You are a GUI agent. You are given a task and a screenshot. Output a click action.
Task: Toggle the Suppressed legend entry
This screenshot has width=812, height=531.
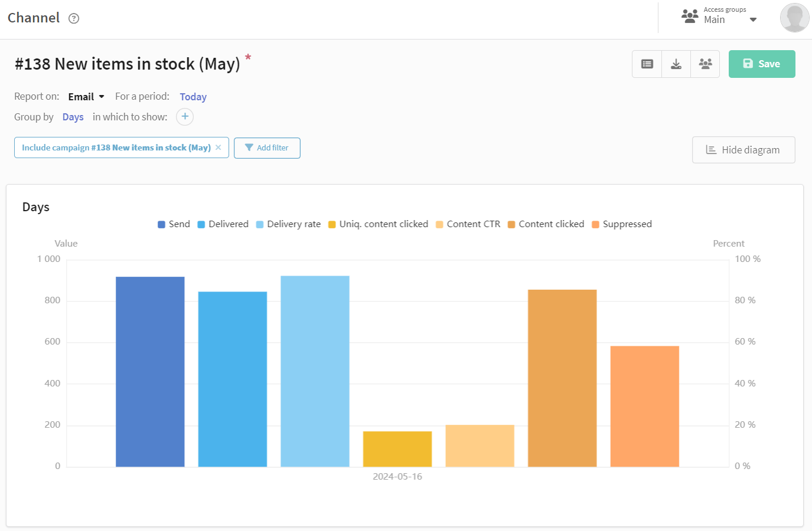[622, 224]
